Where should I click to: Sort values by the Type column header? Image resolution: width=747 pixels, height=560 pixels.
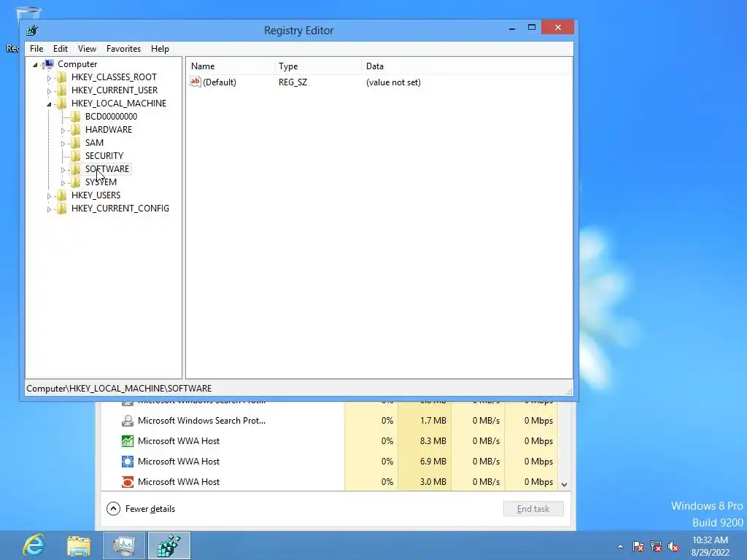(317, 66)
